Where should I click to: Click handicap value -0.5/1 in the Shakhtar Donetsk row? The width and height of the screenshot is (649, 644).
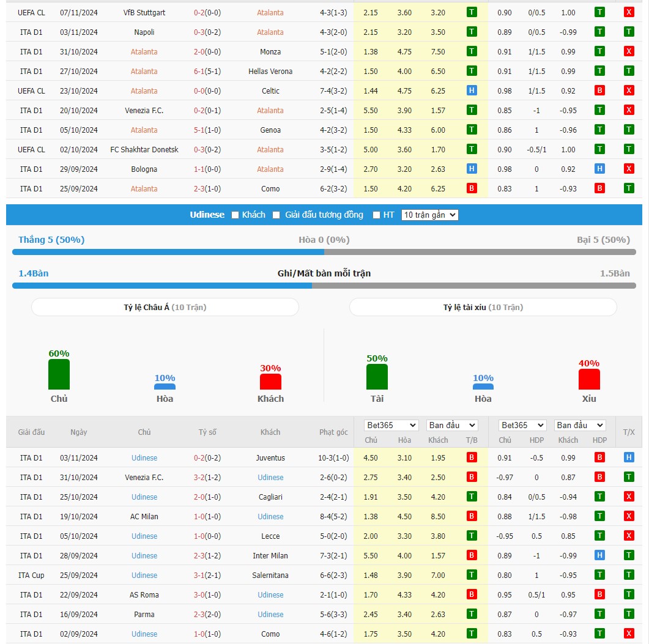pos(536,149)
